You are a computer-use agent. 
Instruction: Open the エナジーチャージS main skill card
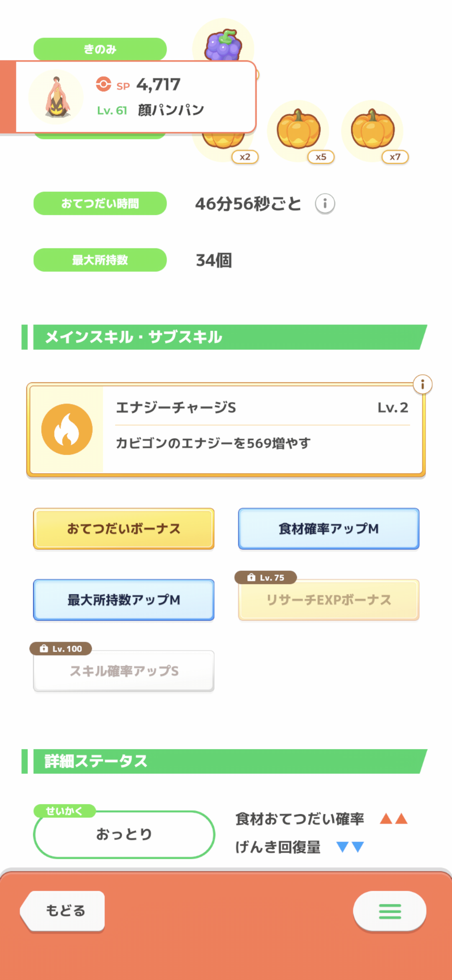262,429
